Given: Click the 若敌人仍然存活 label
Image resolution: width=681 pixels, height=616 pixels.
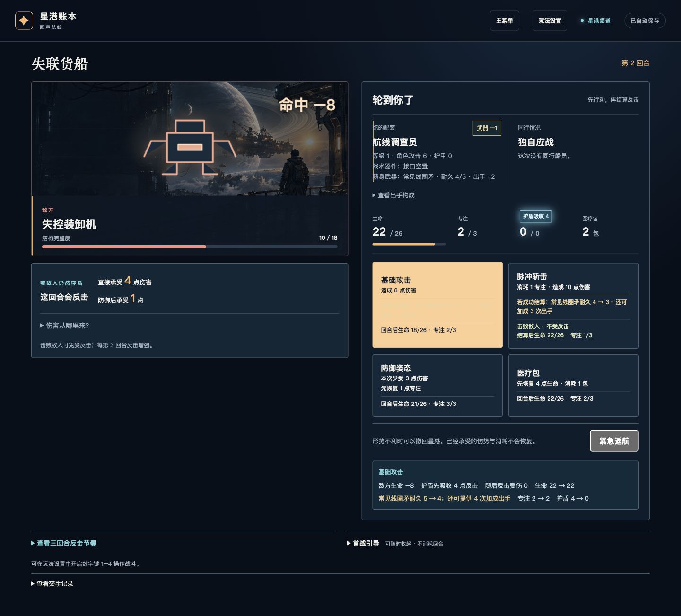Looking at the screenshot, I should [x=61, y=283].
